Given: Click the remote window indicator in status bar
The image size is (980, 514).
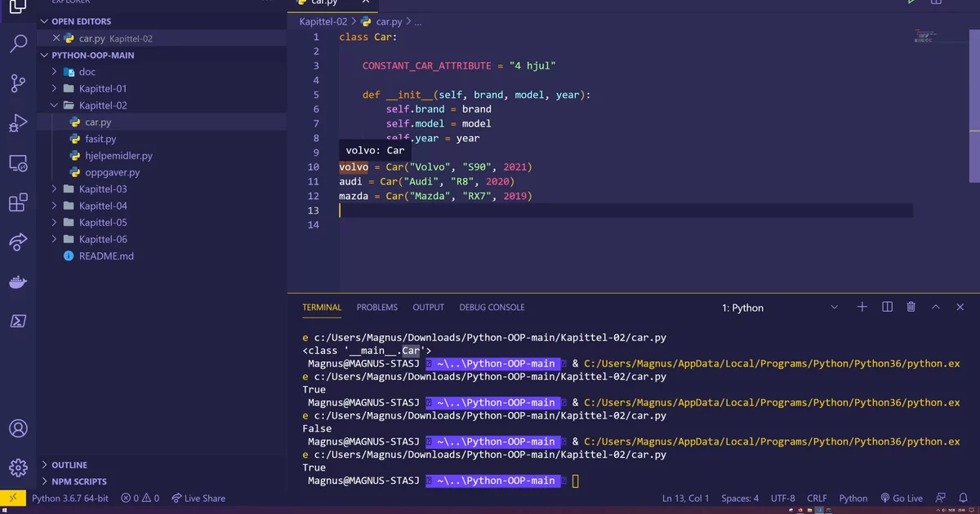Looking at the screenshot, I should coord(13,498).
